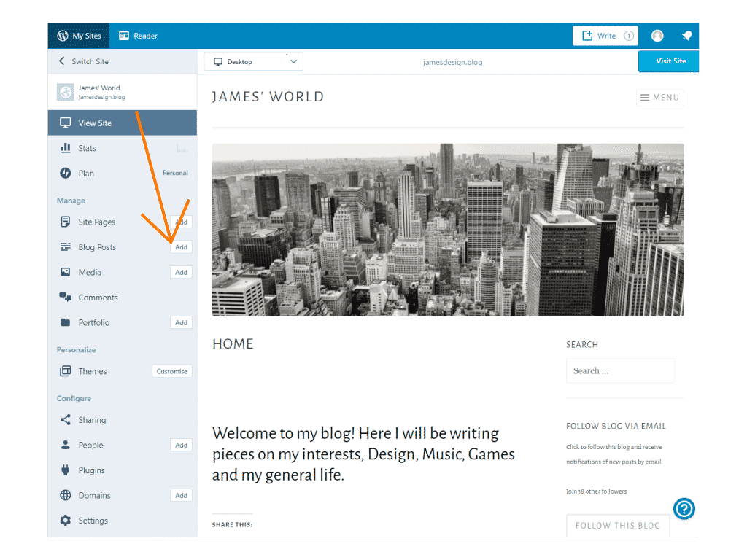Click the Sharing icon in sidebar
This screenshot has width=747, height=560.
(65, 419)
